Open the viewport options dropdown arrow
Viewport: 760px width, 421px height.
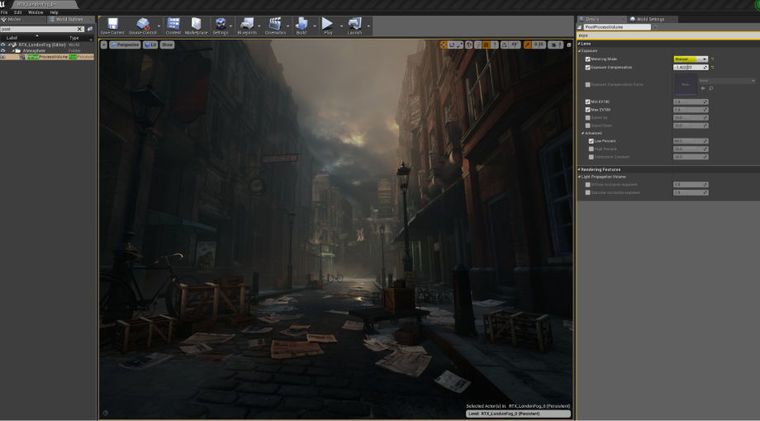pos(104,45)
